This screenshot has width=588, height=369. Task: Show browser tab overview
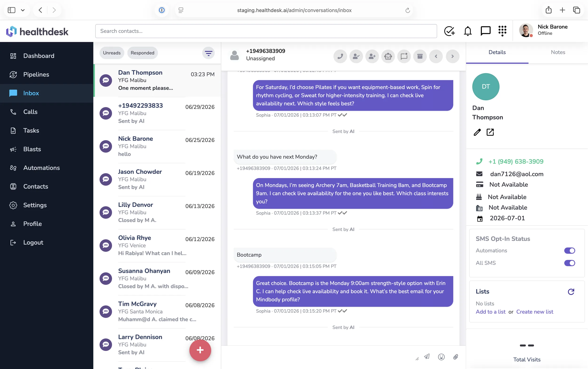pyautogui.click(x=576, y=10)
